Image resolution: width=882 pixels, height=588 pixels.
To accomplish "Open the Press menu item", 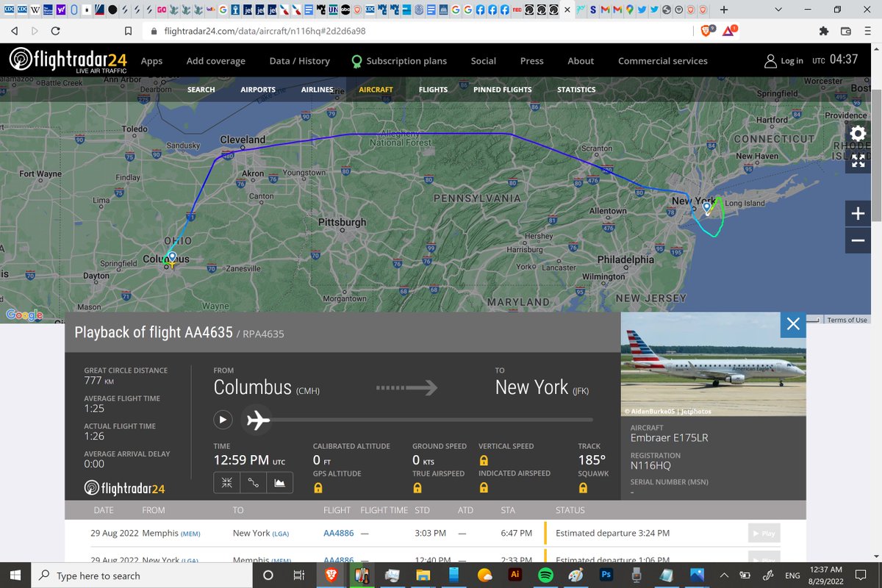I will 531,61.
